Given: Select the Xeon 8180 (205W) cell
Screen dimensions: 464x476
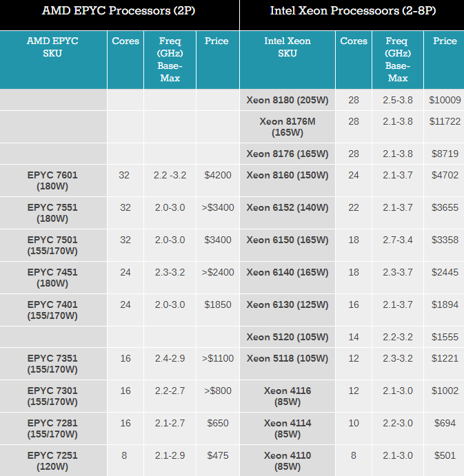Looking at the screenshot, I should tap(287, 100).
